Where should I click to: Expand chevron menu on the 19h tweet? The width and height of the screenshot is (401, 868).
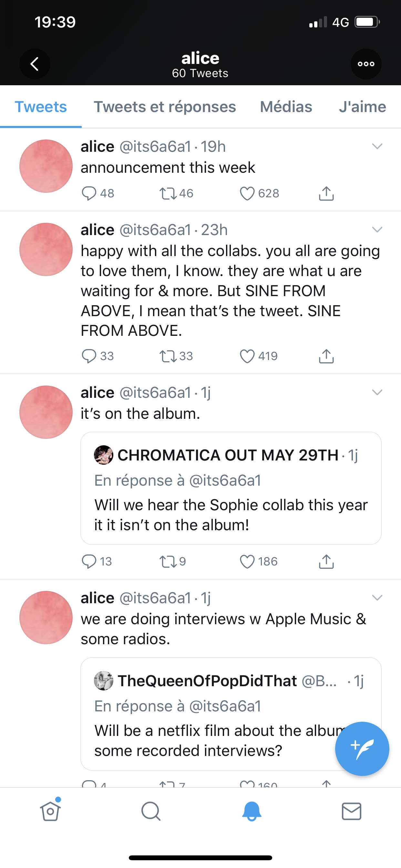(377, 146)
